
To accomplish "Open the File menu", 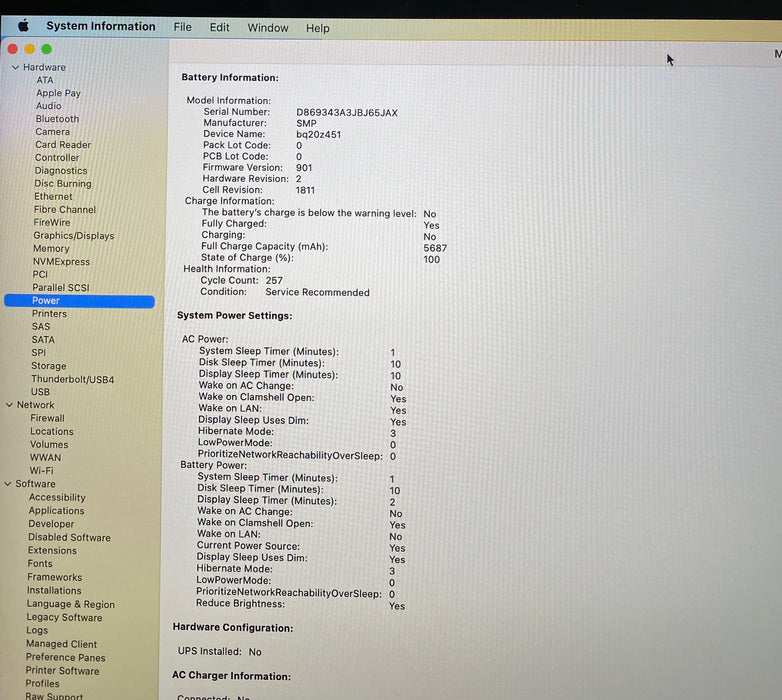I will [x=183, y=27].
